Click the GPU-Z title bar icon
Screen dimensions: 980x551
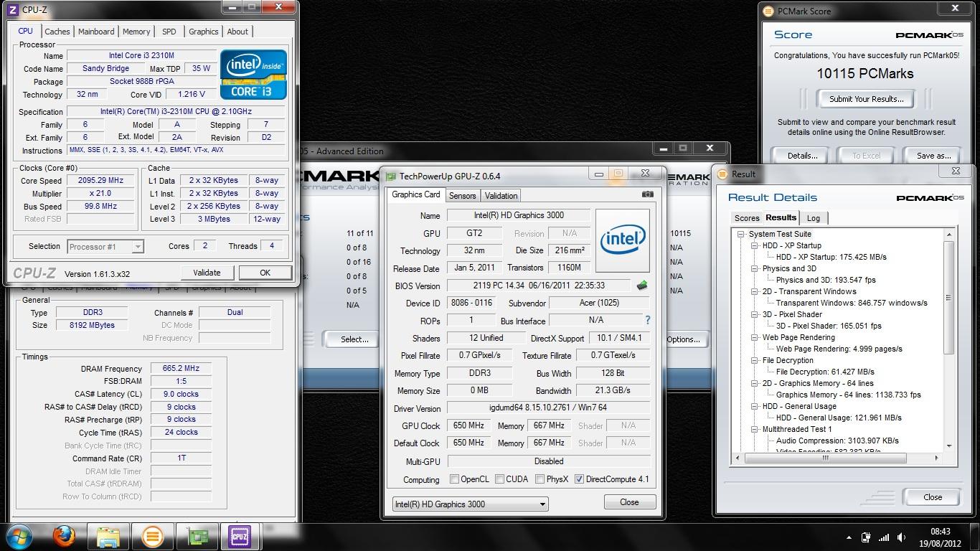click(x=391, y=176)
